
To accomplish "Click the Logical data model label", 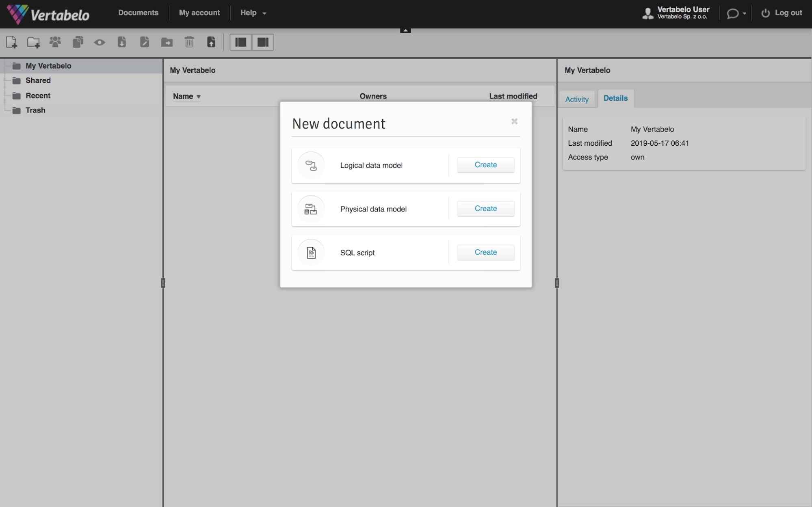I will [371, 165].
